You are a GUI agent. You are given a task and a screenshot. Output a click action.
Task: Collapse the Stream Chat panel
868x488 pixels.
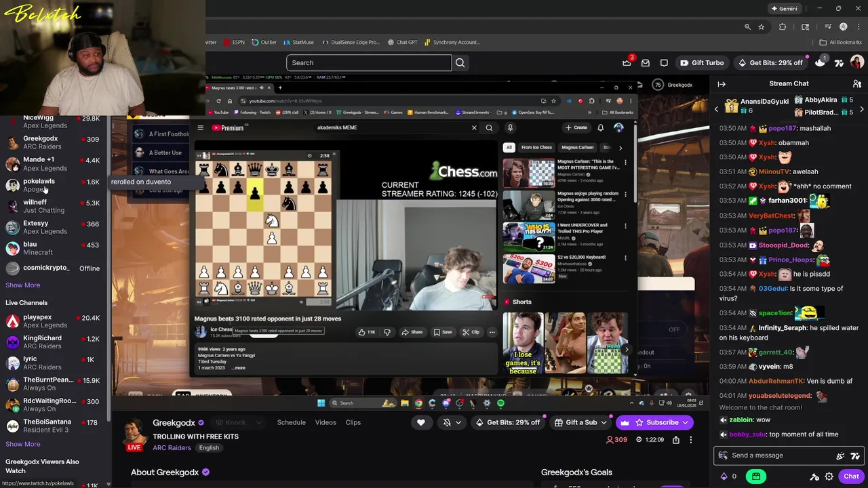[x=722, y=83]
